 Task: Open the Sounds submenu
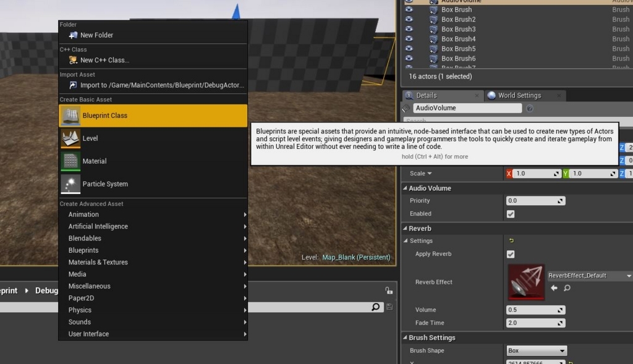153,322
